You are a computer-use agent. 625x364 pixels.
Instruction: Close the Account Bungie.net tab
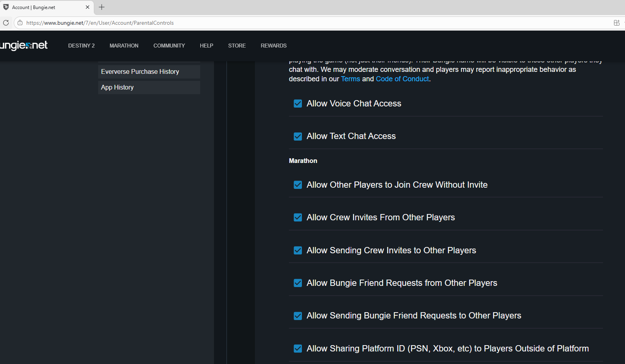pyautogui.click(x=88, y=7)
